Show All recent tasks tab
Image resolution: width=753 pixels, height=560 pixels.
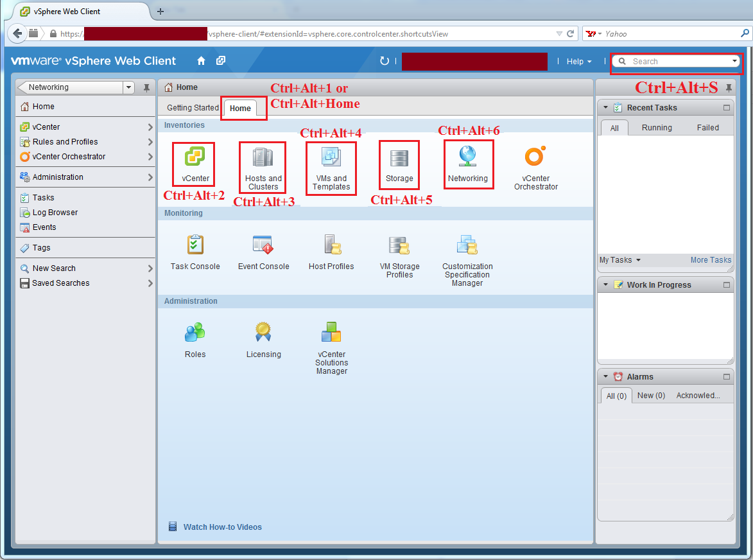pyautogui.click(x=614, y=128)
